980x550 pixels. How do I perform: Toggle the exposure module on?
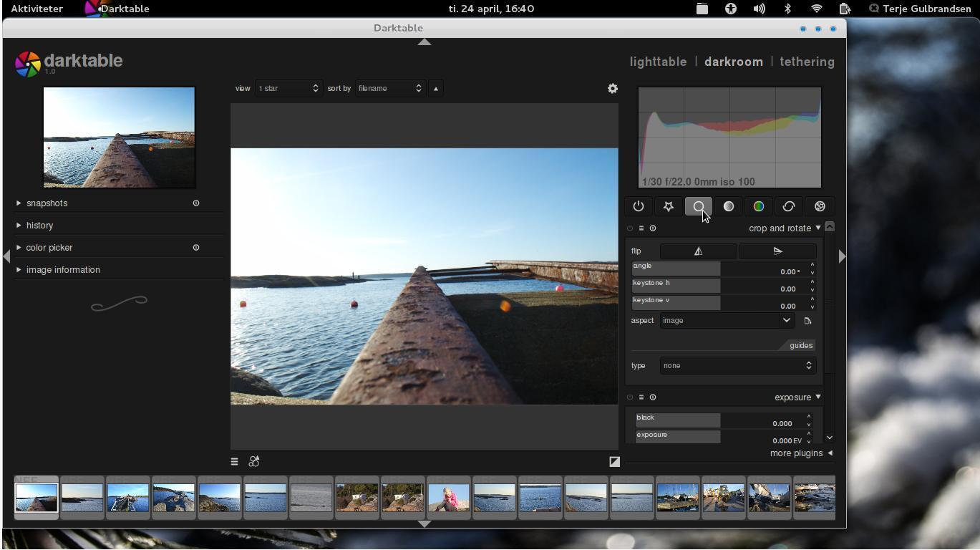(x=629, y=397)
